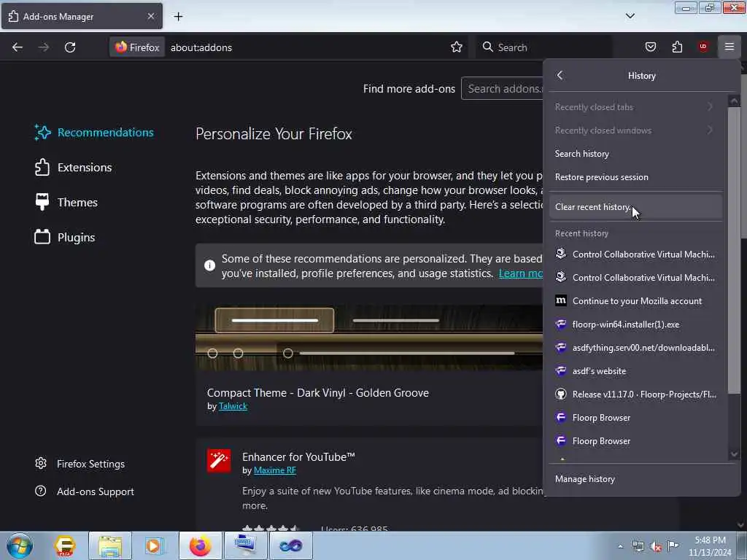This screenshot has height=560, width=747.
Task: Open Windows Media Player from taskbar
Action: [153, 545]
